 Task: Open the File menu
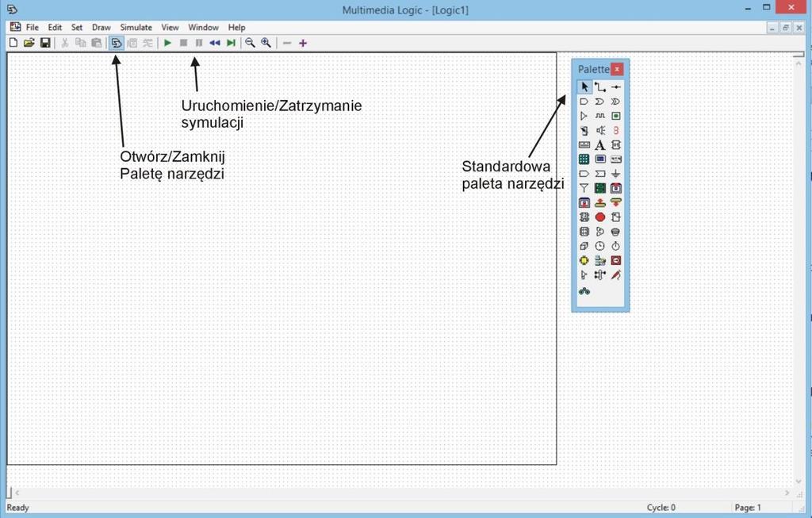tap(32, 28)
